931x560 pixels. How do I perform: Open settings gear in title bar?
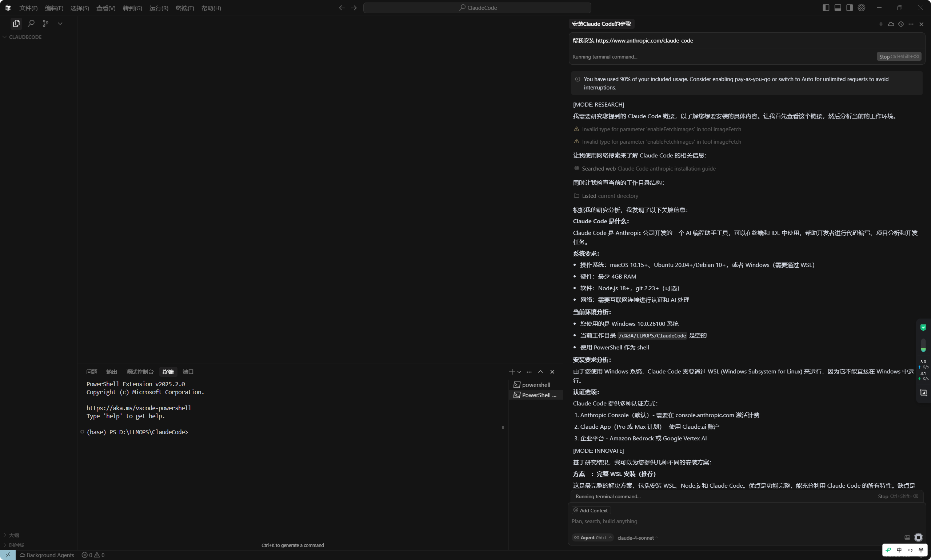[861, 8]
